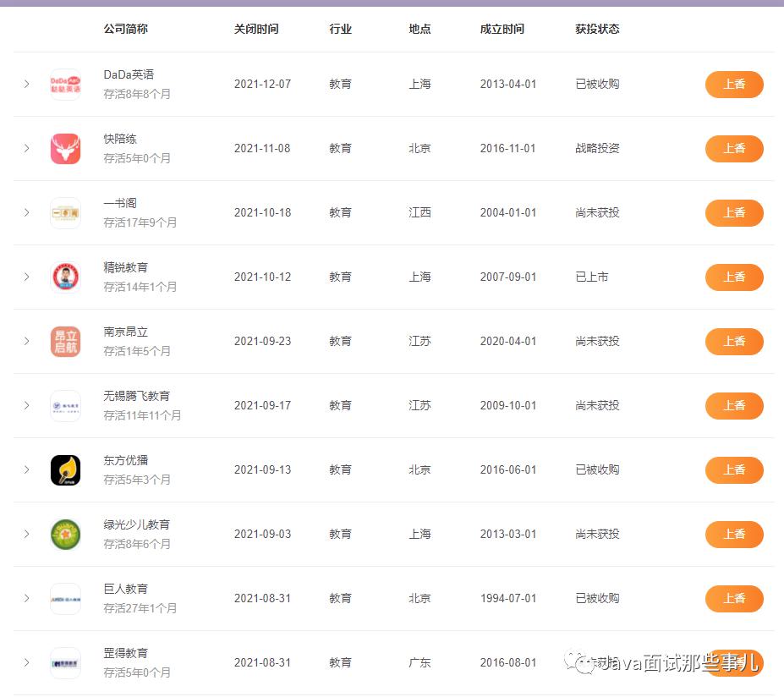Viewport: 784px width, 697px height.
Task: Click the 罡得教育 company logo
Action: tap(65, 663)
